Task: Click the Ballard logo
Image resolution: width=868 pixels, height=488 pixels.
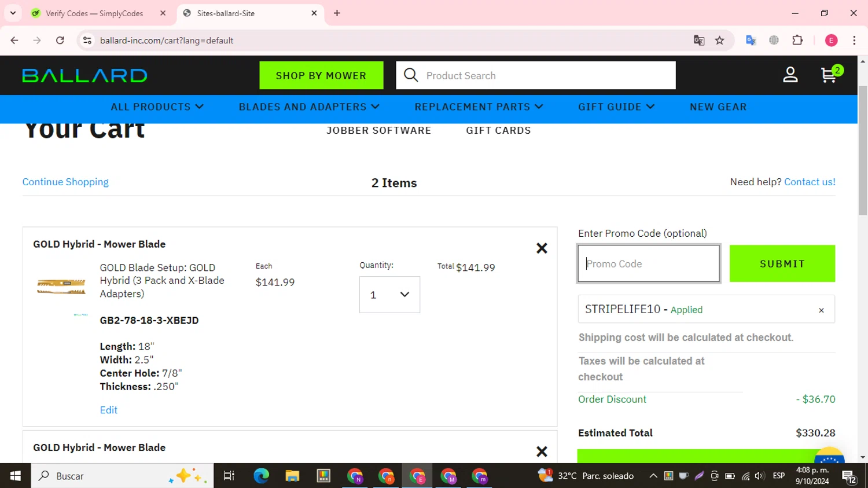Action: pyautogui.click(x=84, y=75)
